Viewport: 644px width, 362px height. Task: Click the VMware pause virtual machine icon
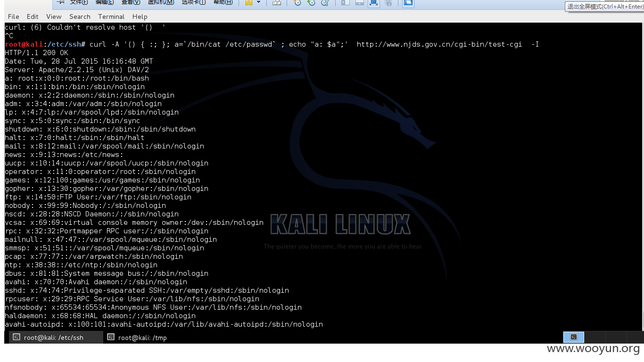(x=249, y=3)
